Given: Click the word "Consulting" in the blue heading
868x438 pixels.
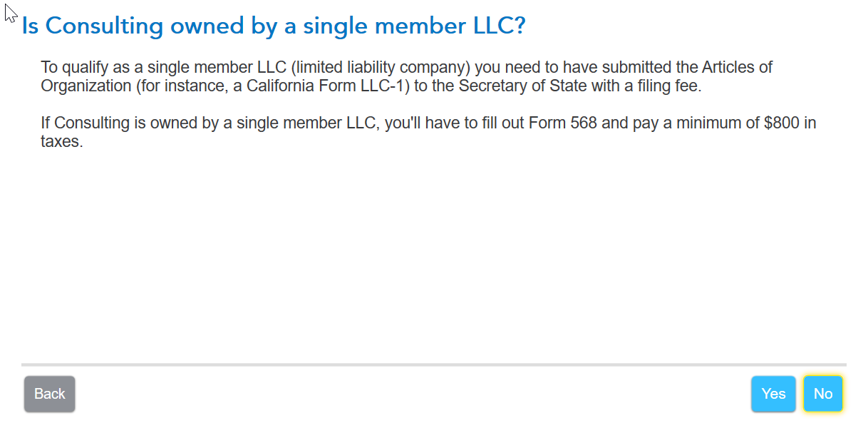Looking at the screenshot, I should (x=104, y=26).
